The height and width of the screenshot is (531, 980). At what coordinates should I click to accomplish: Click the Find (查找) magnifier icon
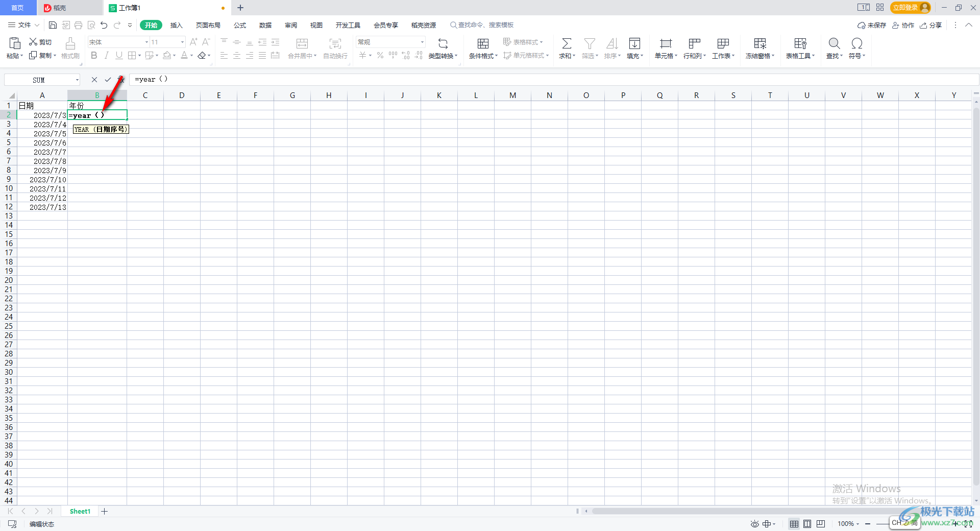click(x=834, y=43)
